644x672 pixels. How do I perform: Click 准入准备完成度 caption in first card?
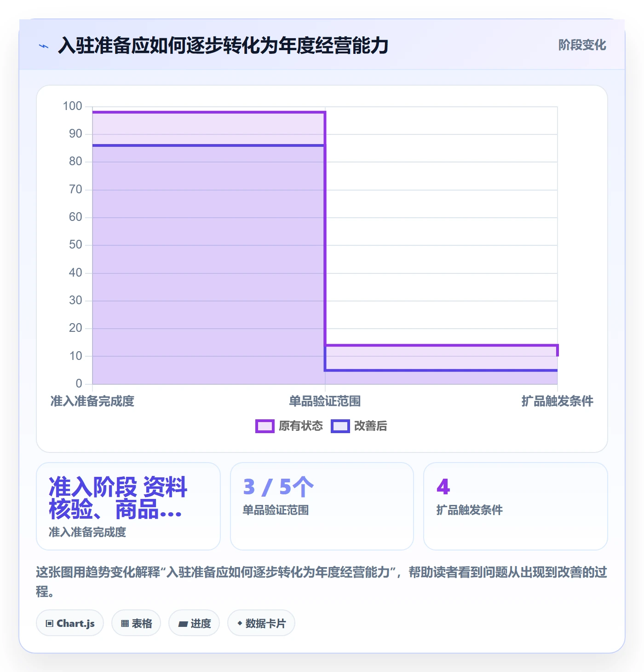pos(87,532)
